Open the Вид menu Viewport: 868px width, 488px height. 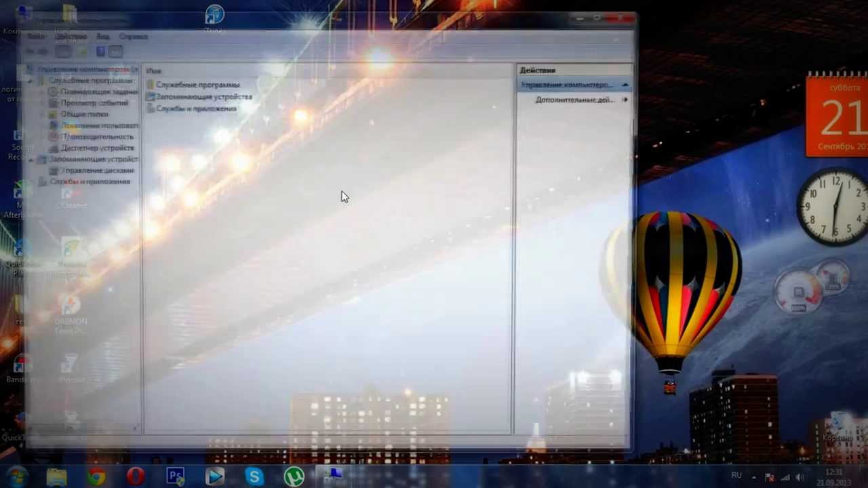pos(102,36)
